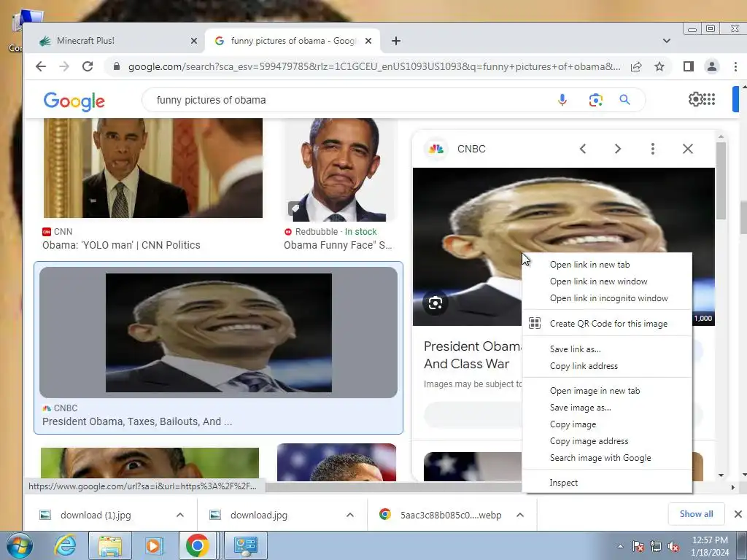Open the tab search dropdown arrow
747x560 pixels.
[x=667, y=41]
